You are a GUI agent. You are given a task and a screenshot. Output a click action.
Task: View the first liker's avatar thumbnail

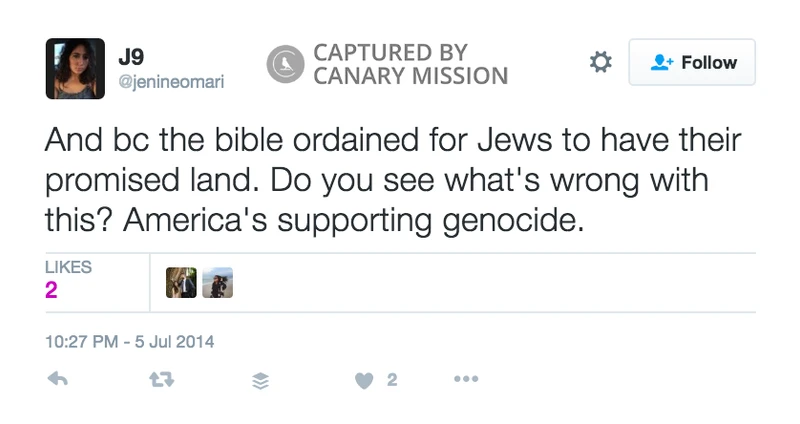tap(181, 282)
